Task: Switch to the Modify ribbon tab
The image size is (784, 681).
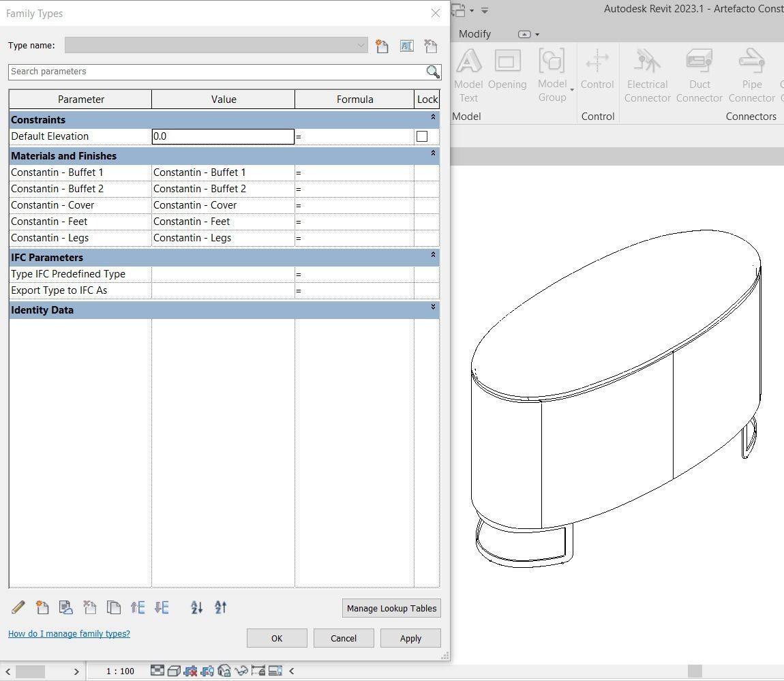Action: click(x=474, y=34)
